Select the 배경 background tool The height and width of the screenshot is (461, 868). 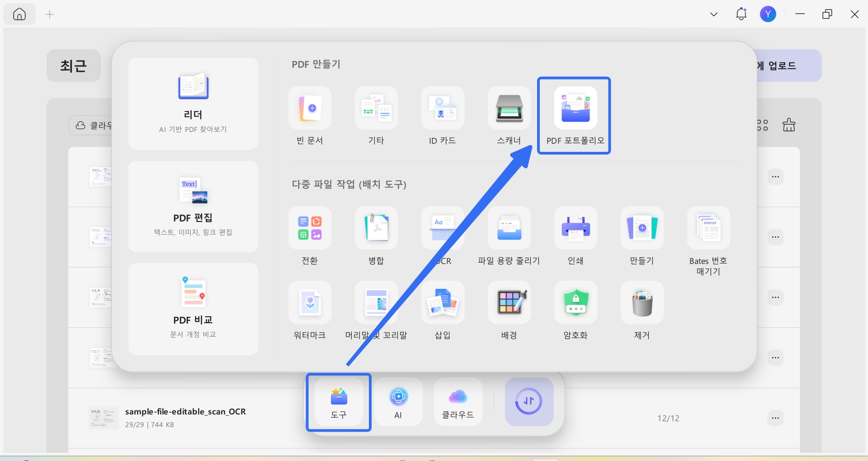[x=509, y=303]
